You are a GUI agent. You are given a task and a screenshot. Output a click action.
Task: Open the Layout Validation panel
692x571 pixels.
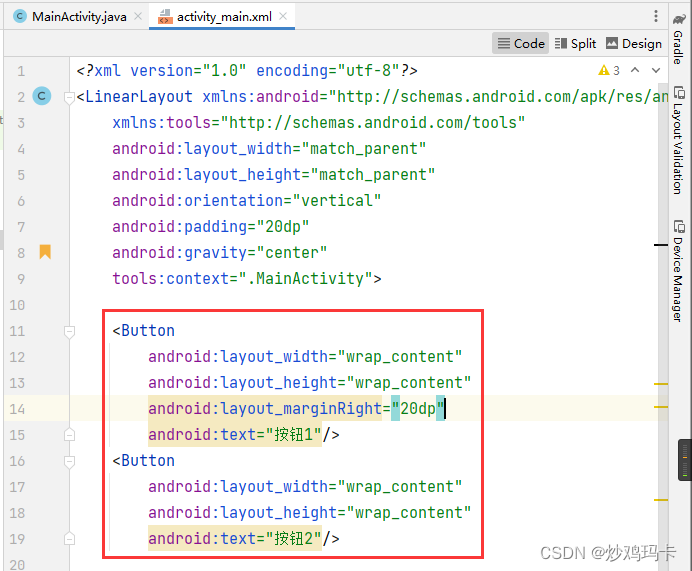pyautogui.click(x=679, y=140)
